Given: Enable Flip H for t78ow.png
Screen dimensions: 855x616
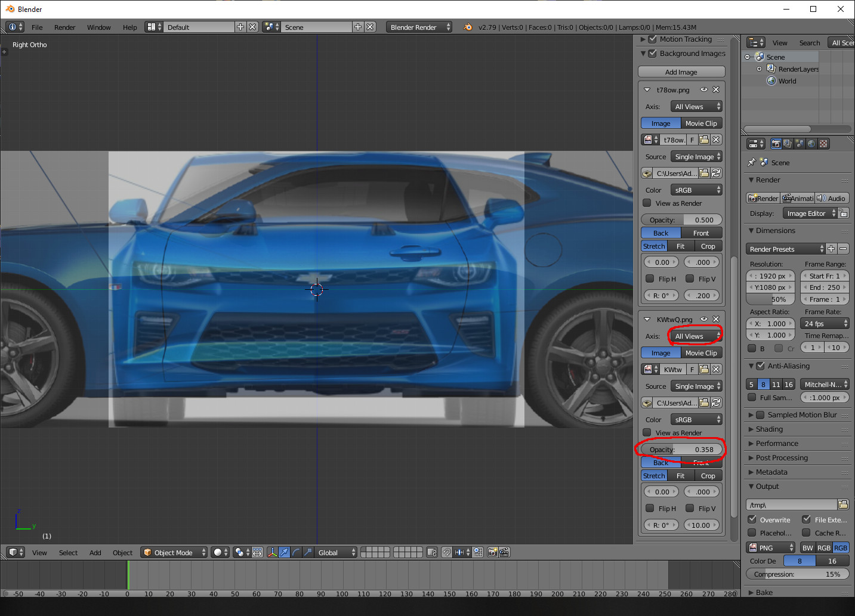Looking at the screenshot, I should pyautogui.click(x=650, y=278).
